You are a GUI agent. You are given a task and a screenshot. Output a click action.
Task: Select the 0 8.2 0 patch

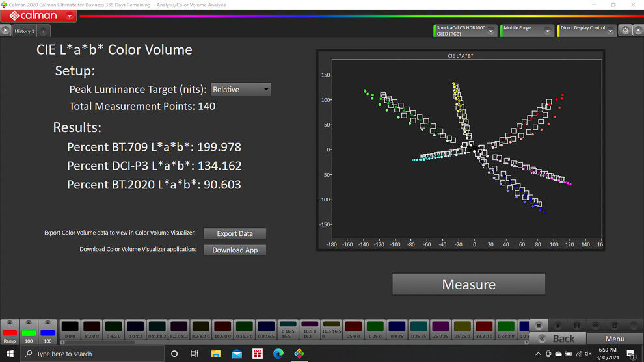[x=113, y=330]
